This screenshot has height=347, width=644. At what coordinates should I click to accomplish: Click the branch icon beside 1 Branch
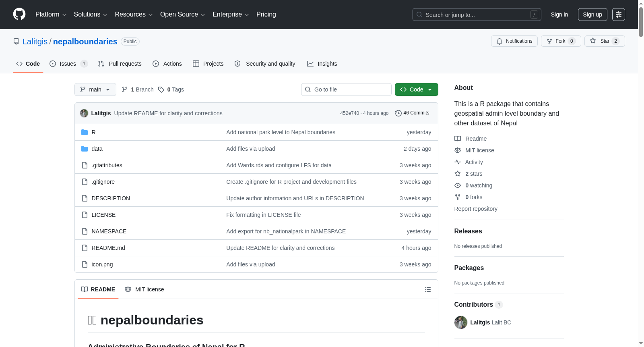pyautogui.click(x=125, y=89)
